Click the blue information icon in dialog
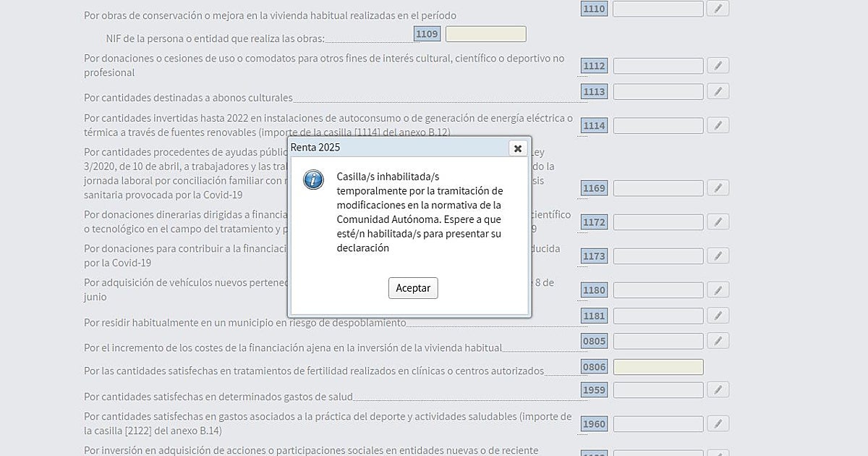This screenshot has height=456, width=868. point(313,180)
